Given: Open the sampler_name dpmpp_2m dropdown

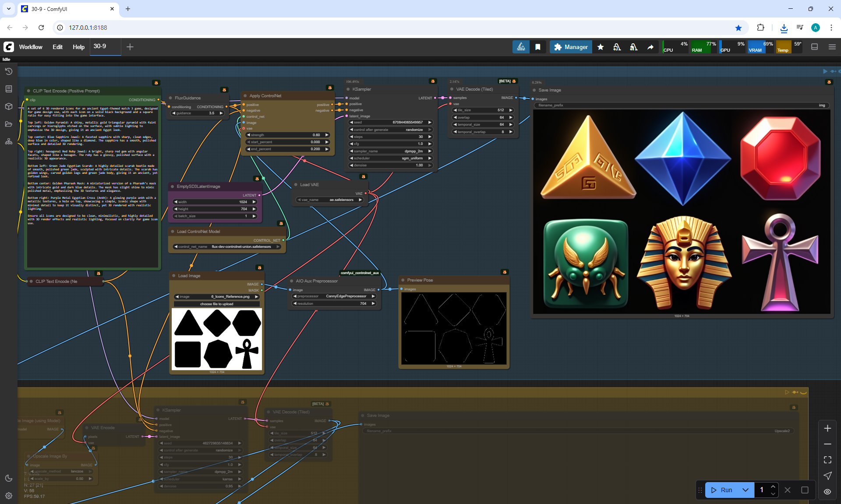Looking at the screenshot, I should (x=390, y=151).
